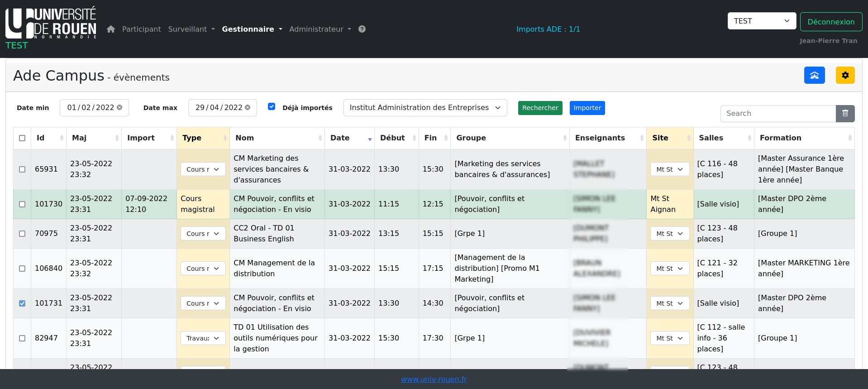Click inside the Search text field
The image size is (868, 389).
[777, 114]
